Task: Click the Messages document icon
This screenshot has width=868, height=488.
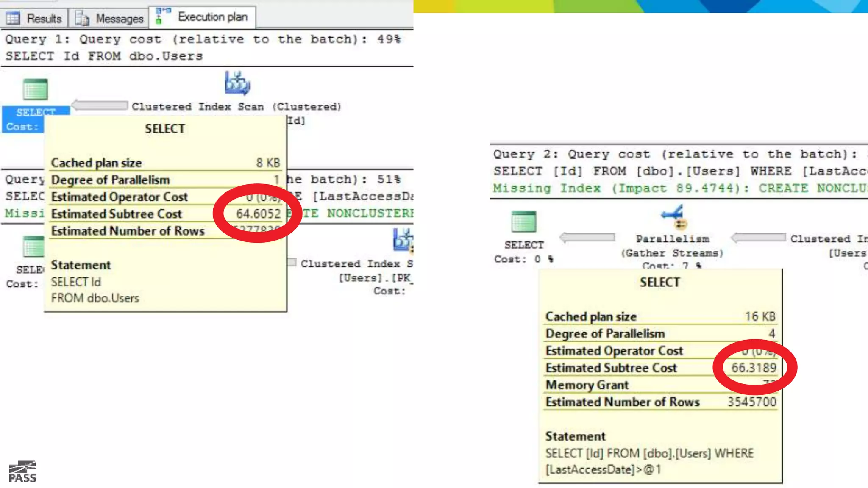Action: pyautogui.click(x=82, y=19)
